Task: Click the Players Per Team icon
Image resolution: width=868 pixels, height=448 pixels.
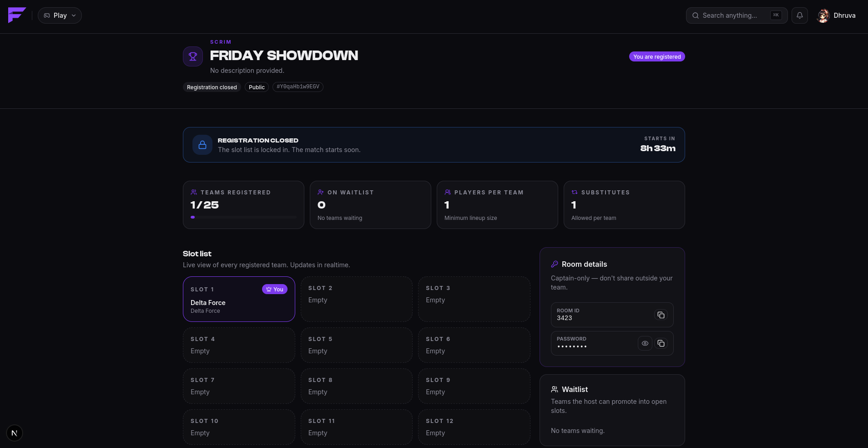Action: click(x=448, y=192)
